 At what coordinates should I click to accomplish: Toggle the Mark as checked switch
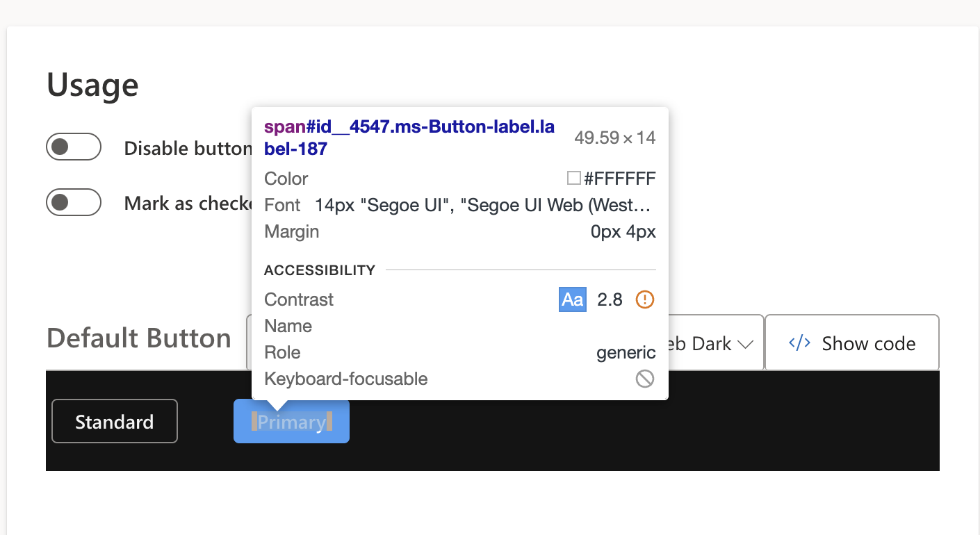[x=74, y=202]
